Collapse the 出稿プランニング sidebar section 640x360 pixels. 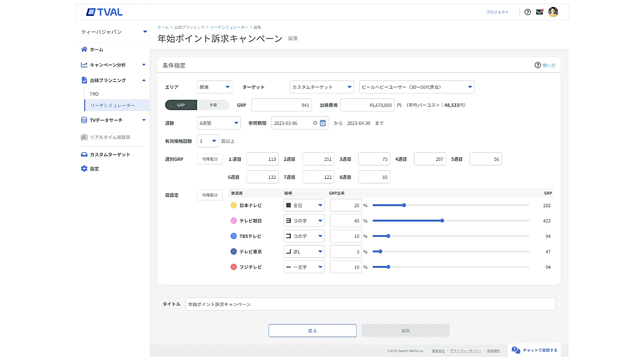pyautogui.click(x=144, y=80)
